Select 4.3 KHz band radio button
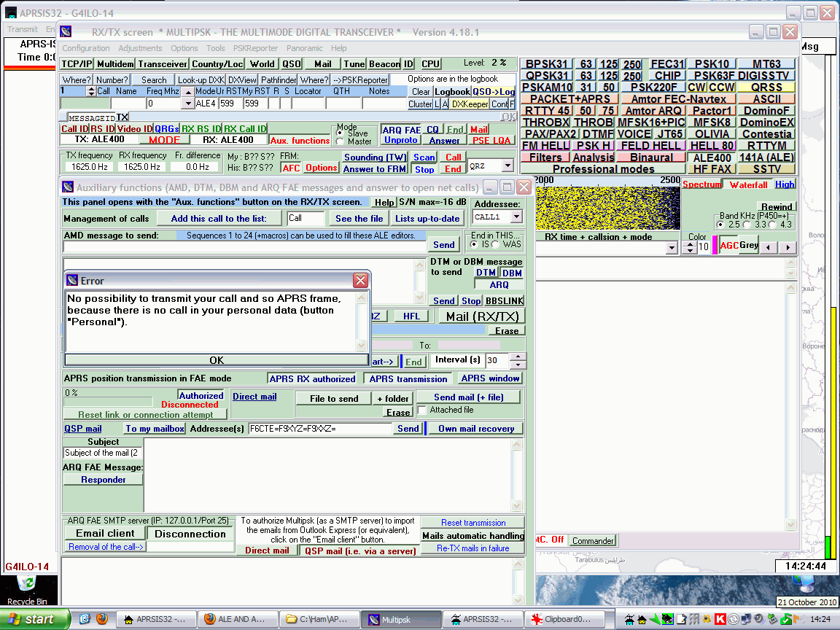The height and width of the screenshot is (630, 840). tap(772, 225)
